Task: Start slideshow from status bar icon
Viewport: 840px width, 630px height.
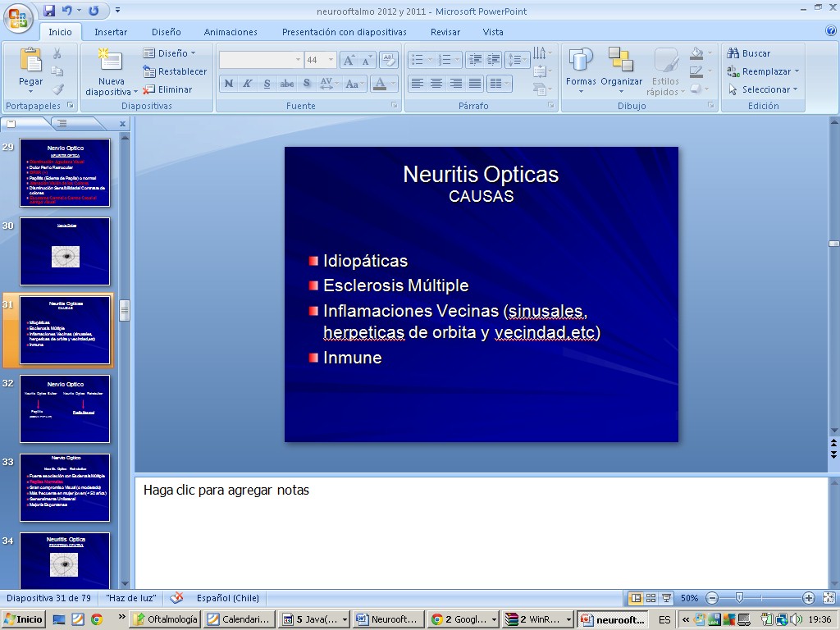Action: pos(666,598)
